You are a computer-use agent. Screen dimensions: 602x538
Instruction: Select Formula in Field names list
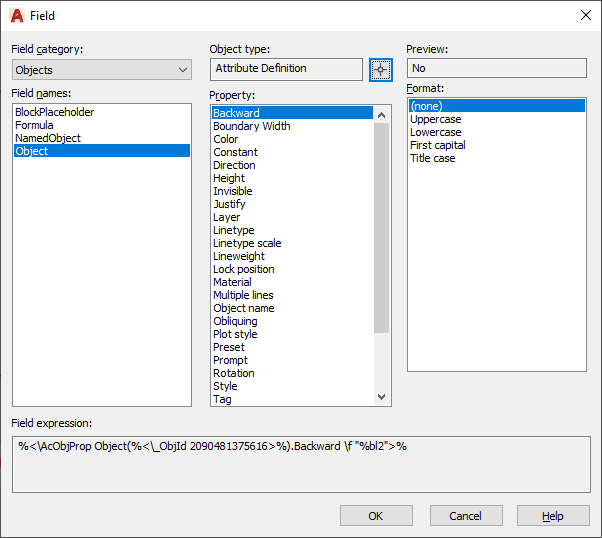pyautogui.click(x=34, y=125)
